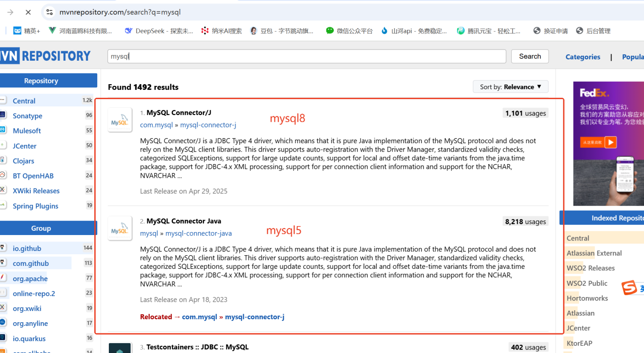Open the 微信公众平台 bookmark
Screen dimensions: 644x353
349,31
